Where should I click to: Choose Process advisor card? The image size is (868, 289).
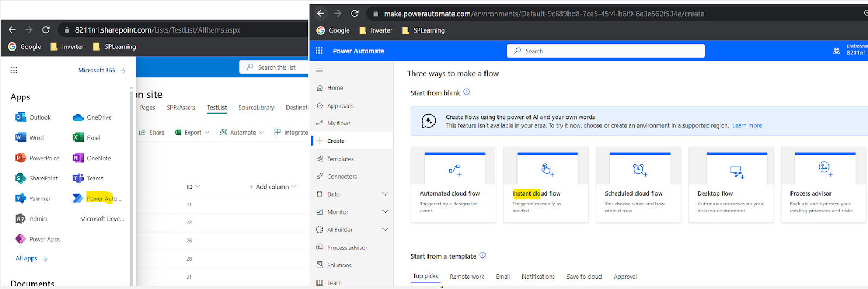point(824,185)
